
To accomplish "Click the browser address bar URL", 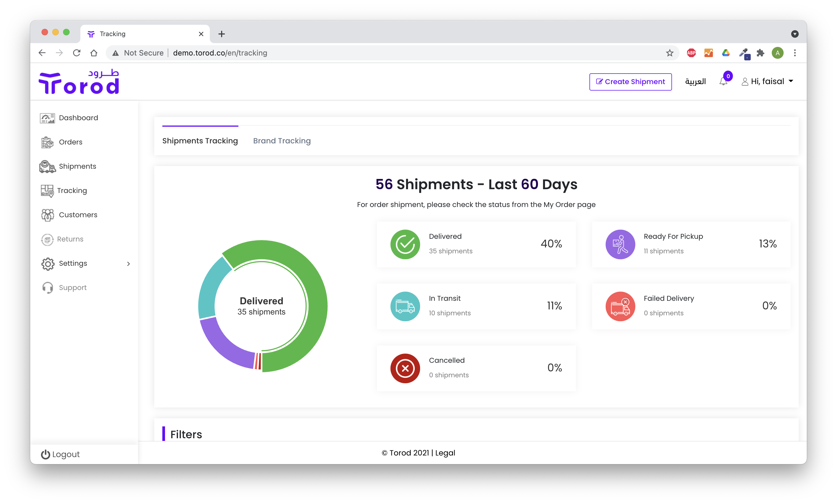I will point(220,53).
